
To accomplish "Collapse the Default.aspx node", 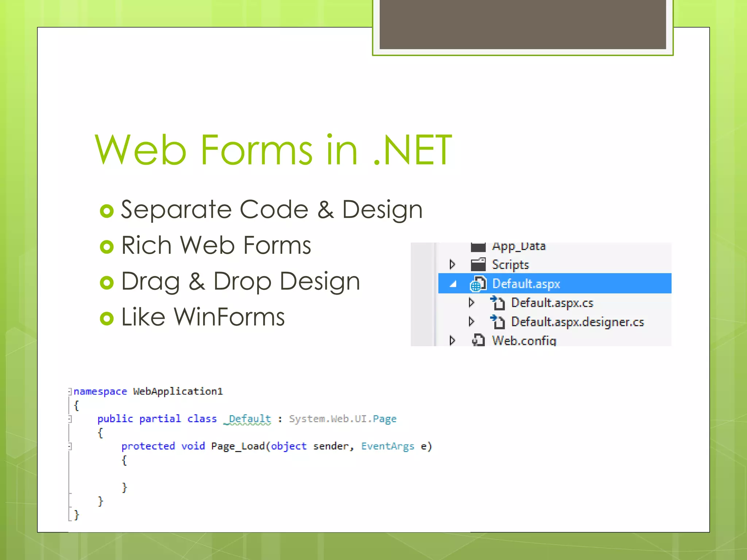I will [453, 284].
